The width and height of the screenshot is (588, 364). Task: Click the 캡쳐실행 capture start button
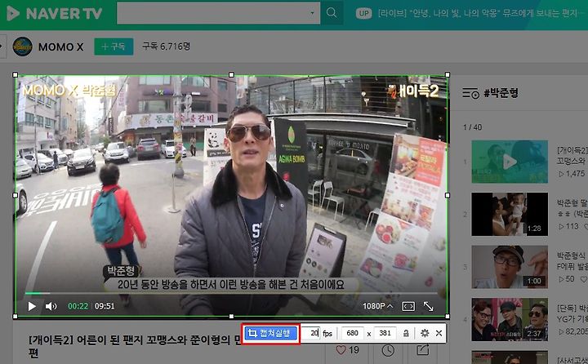(x=271, y=333)
